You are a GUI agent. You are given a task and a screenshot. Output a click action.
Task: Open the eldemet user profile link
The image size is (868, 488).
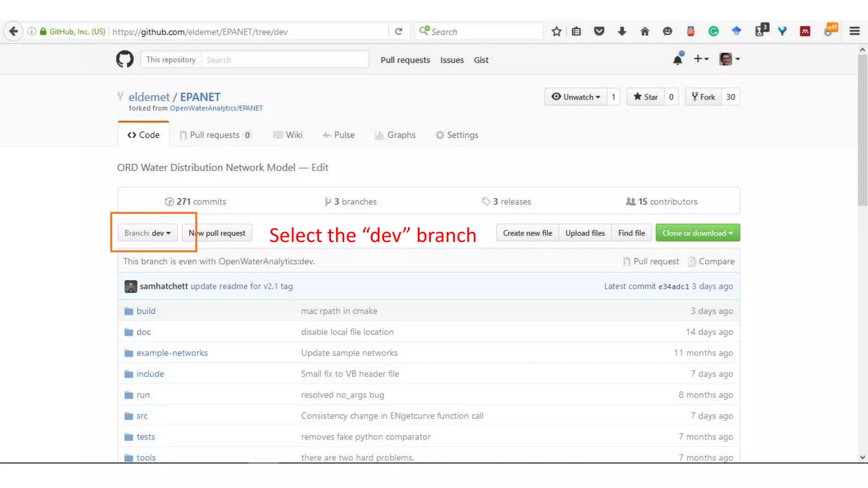click(149, 97)
